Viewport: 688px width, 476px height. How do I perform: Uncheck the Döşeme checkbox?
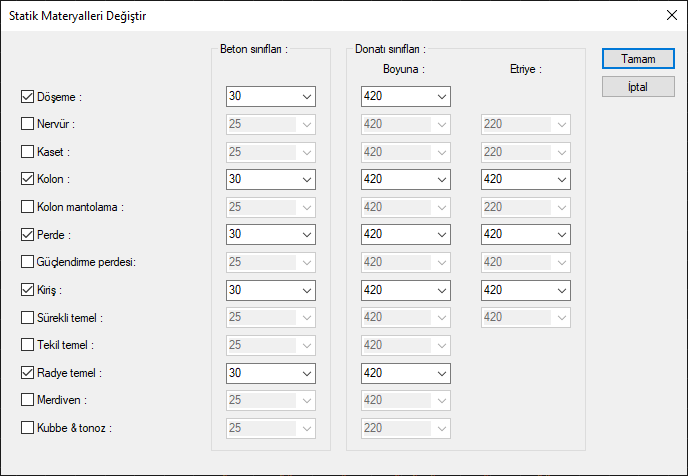point(28,97)
